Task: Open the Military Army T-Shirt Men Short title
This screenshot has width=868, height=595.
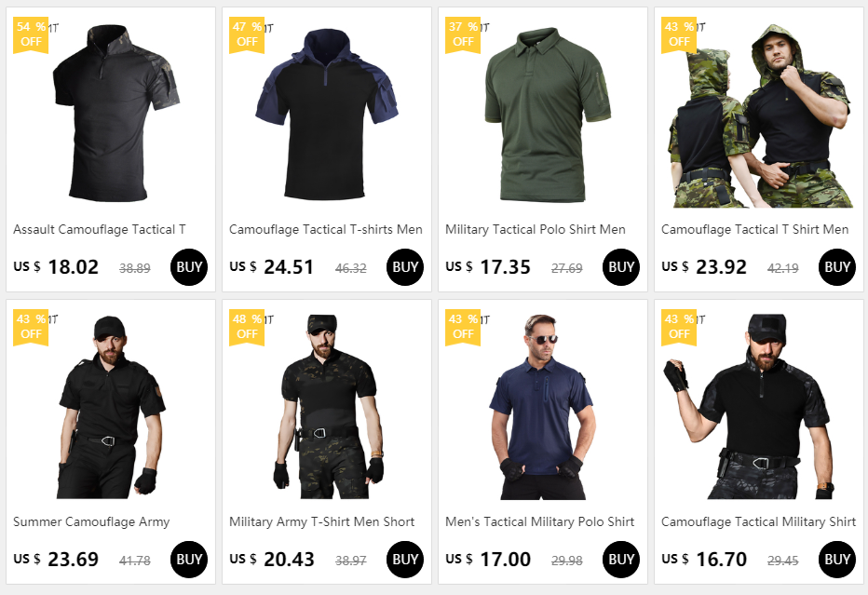Action: point(321,522)
